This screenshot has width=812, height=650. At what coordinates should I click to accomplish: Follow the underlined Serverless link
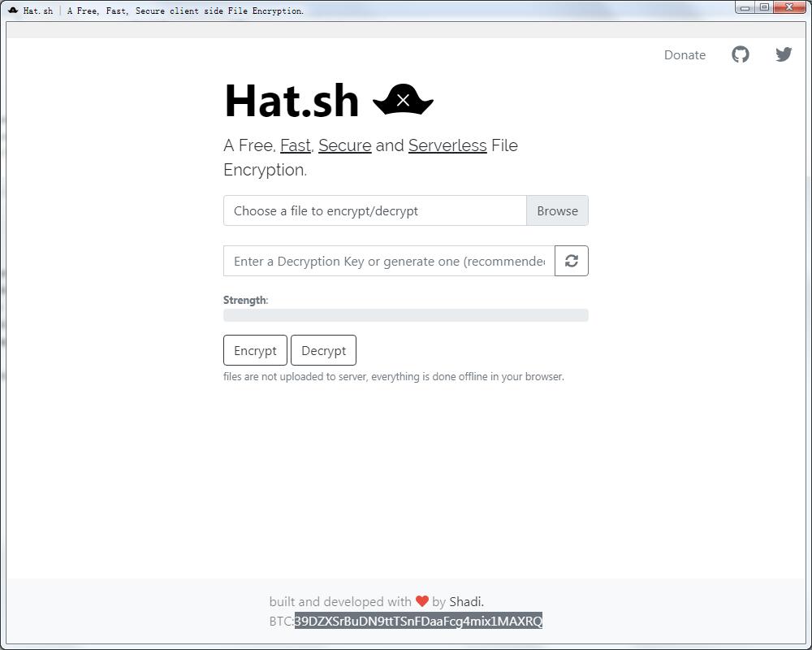tap(447, 145)
